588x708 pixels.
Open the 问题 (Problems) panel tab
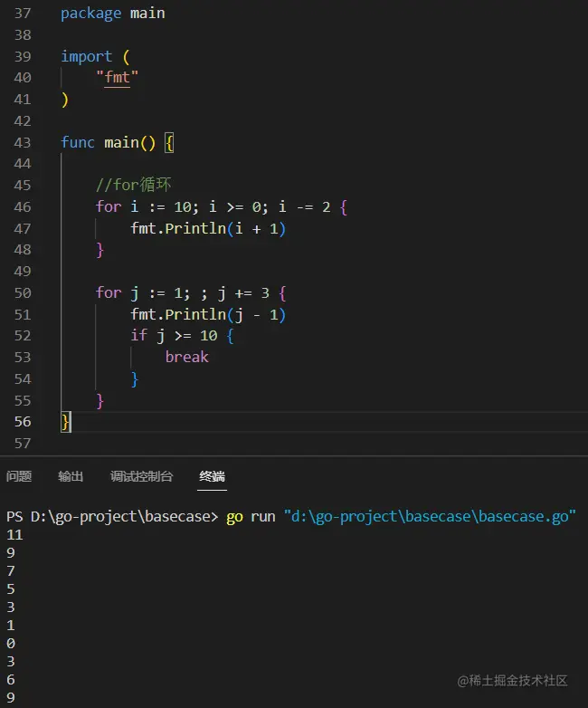19,476
